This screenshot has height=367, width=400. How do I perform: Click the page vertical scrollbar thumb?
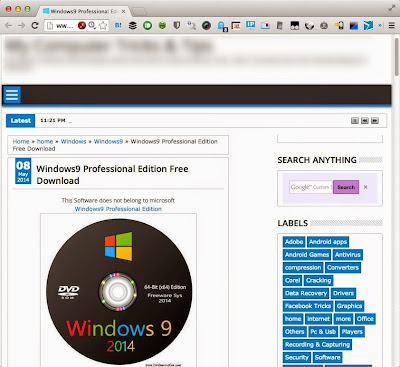396,57
